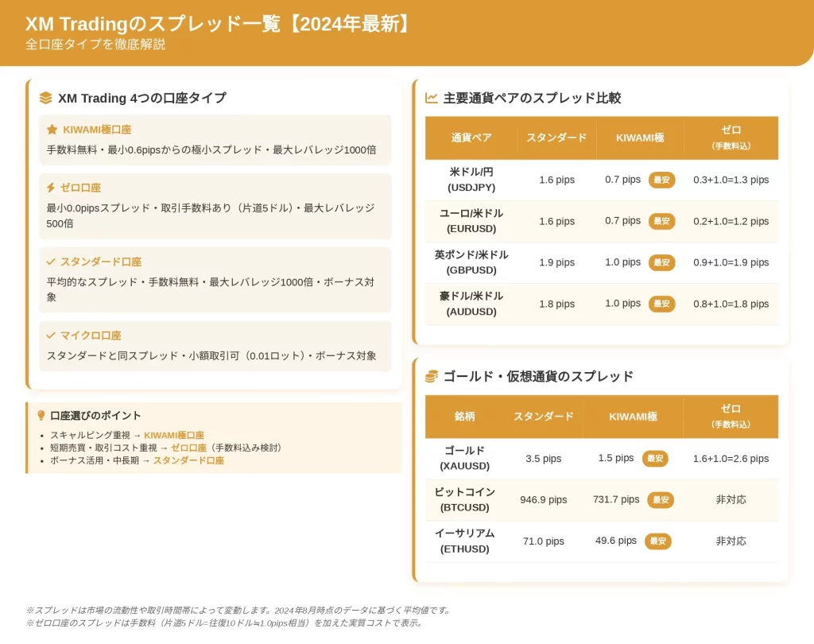Click the "49.6 pips" Ethereum KIWAMI spread
Screen dimensions: 814x644
click(616, 541)
